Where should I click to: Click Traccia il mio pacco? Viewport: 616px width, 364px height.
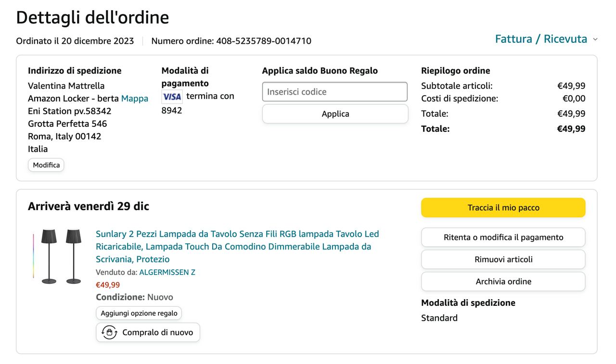click(x=503, y=208)
